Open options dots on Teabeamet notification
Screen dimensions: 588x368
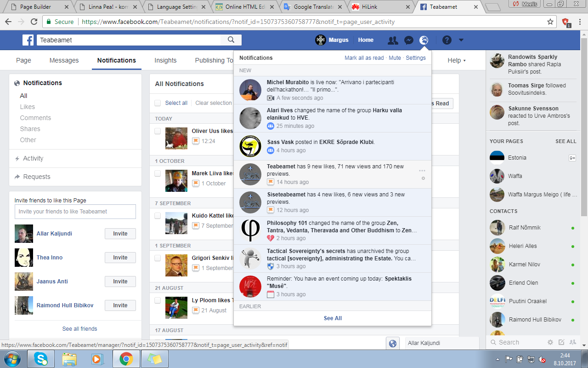click(422, 171)
